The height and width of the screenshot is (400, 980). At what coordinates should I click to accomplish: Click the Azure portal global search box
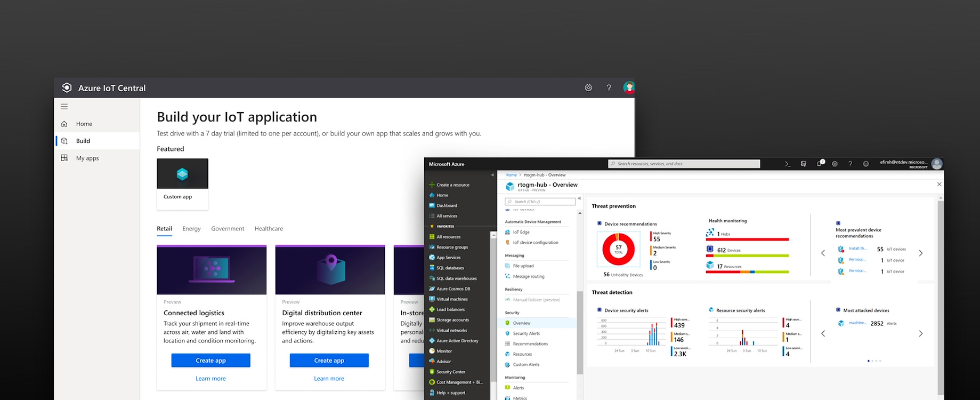[684, 164]
